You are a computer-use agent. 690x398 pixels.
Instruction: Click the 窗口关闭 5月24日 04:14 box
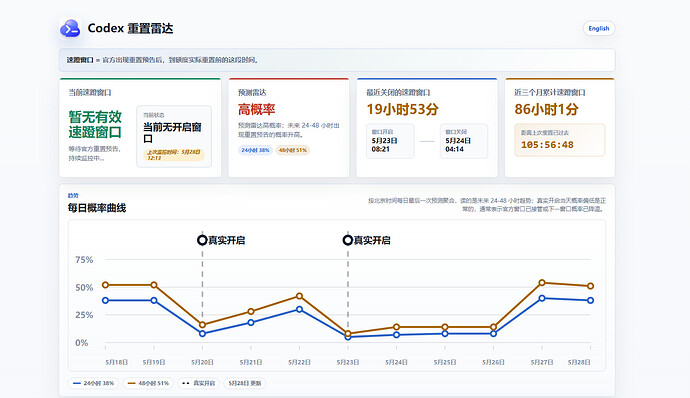[x=464, y=141]
